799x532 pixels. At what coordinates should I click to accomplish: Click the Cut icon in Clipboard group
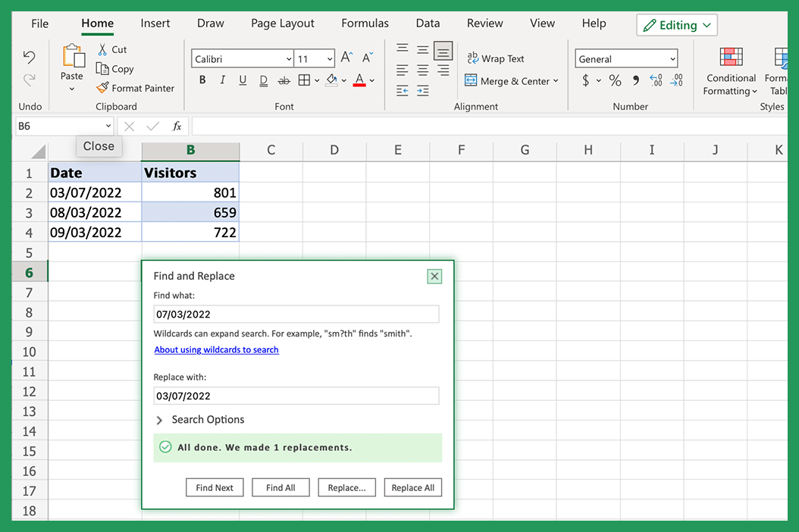pyautogui.click(x=102, y=49)
